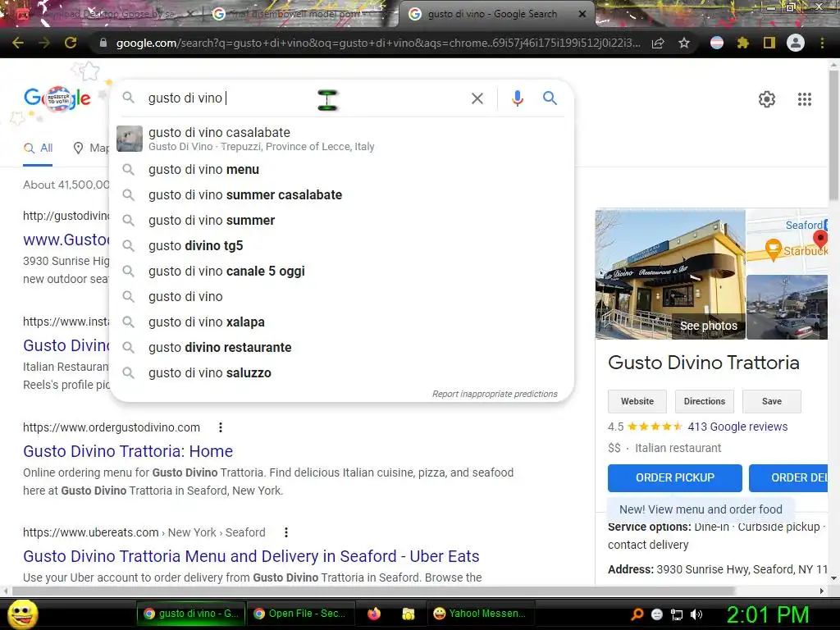Open the share page icon in address bar

[658, 43]
